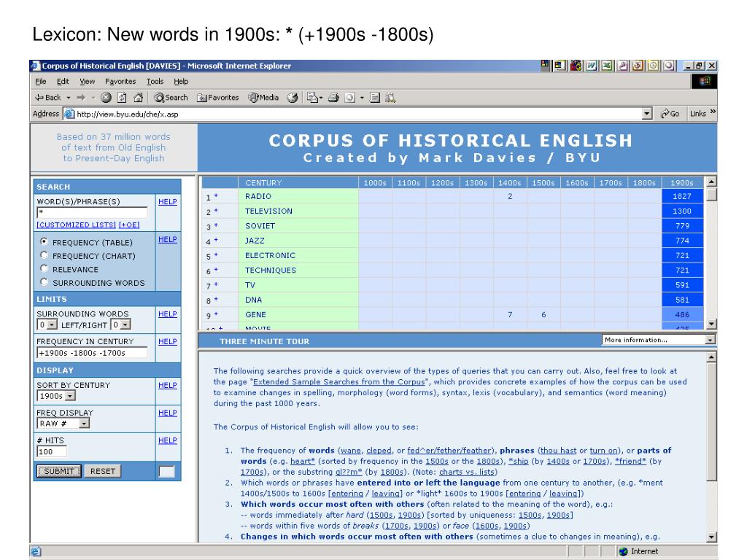
Task: Show browsing History via the toolbar icon
Action: click(292, 98)
